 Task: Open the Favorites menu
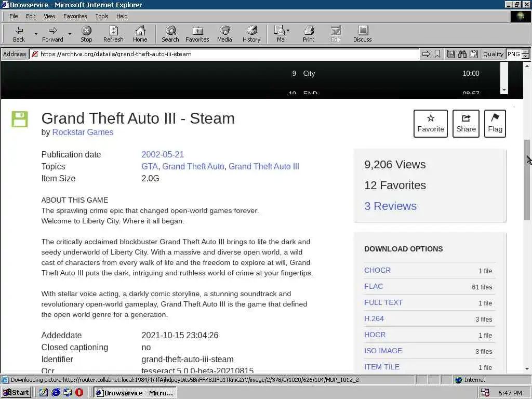(x=75, y=16)
